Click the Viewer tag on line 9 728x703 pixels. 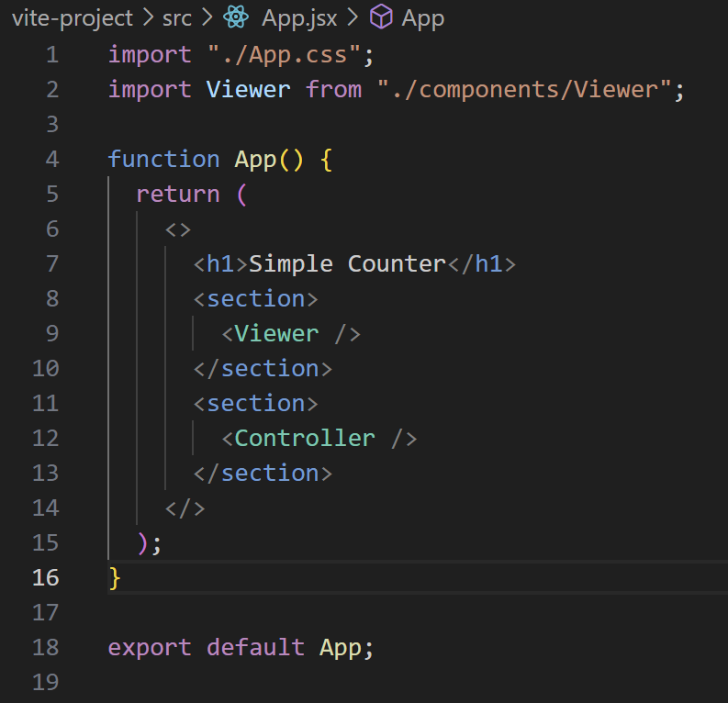276,334
